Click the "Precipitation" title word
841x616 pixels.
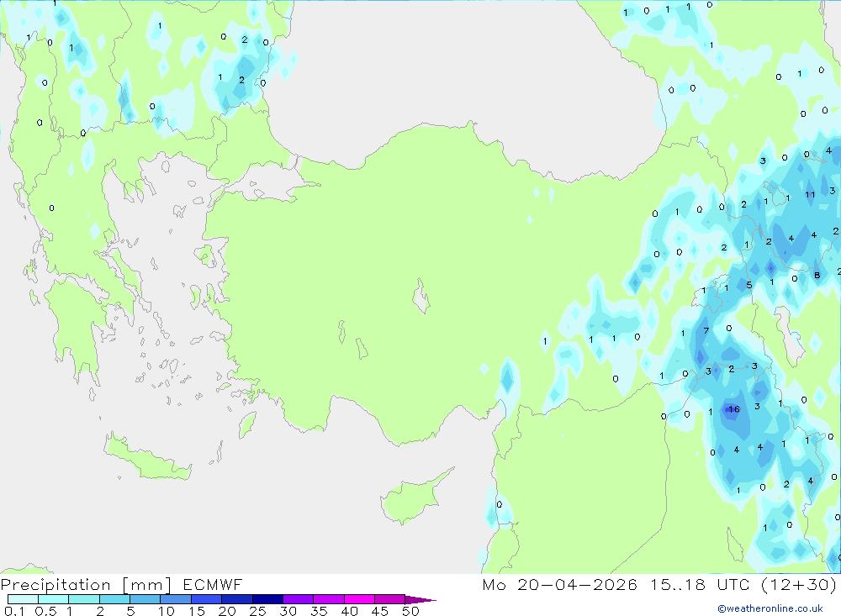click(x=56, y=585)
